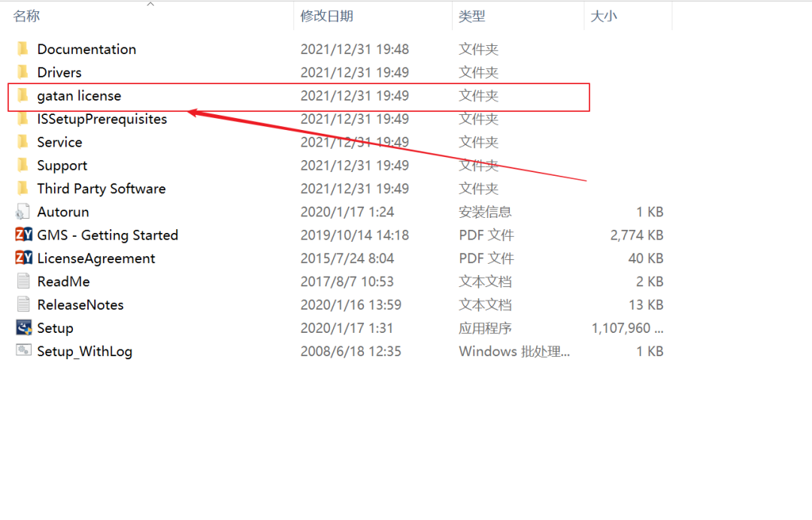Click the 应用程序 type cell
The width and height of the screenshot is (812, 520).
tap(485, 328)
